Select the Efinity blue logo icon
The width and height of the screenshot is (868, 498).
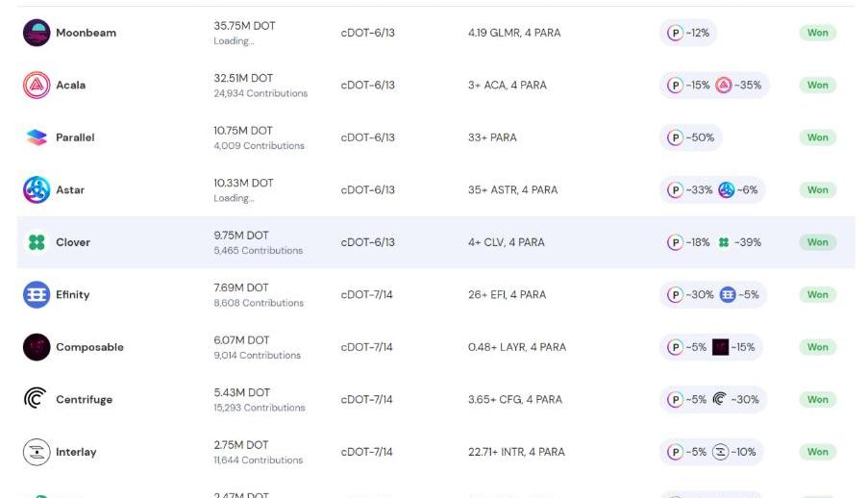pyautogui.click(x=37, y=295)
